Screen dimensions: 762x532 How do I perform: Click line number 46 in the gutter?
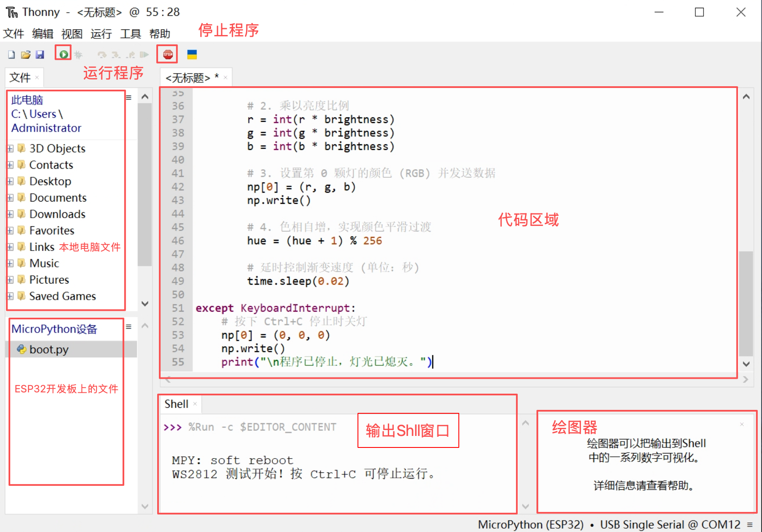click(x=178, y=240)
